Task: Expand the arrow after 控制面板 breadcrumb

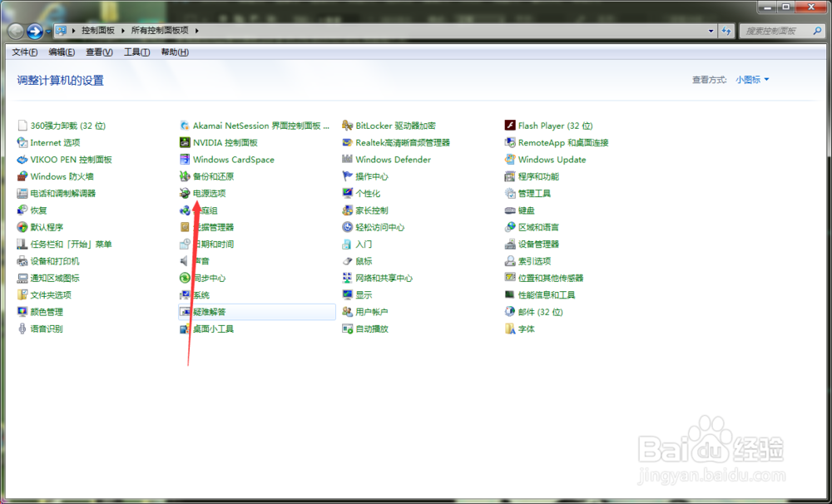Action: click(122, 31)
